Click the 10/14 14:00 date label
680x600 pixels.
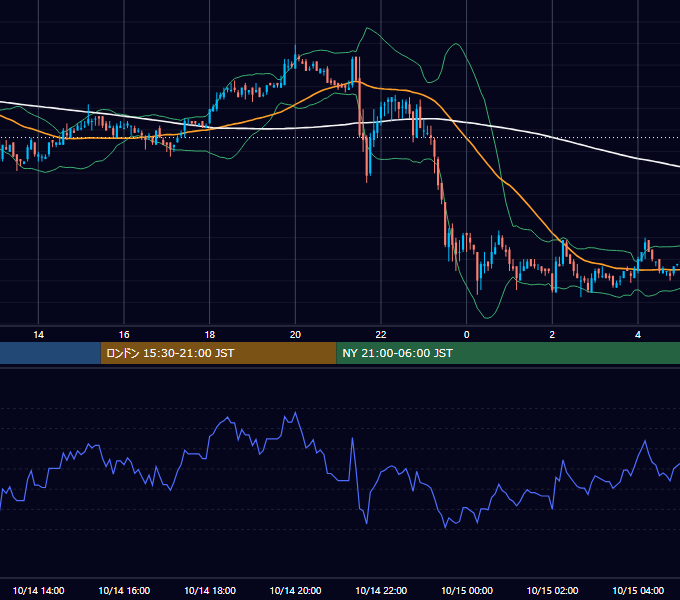pos(39,590)
